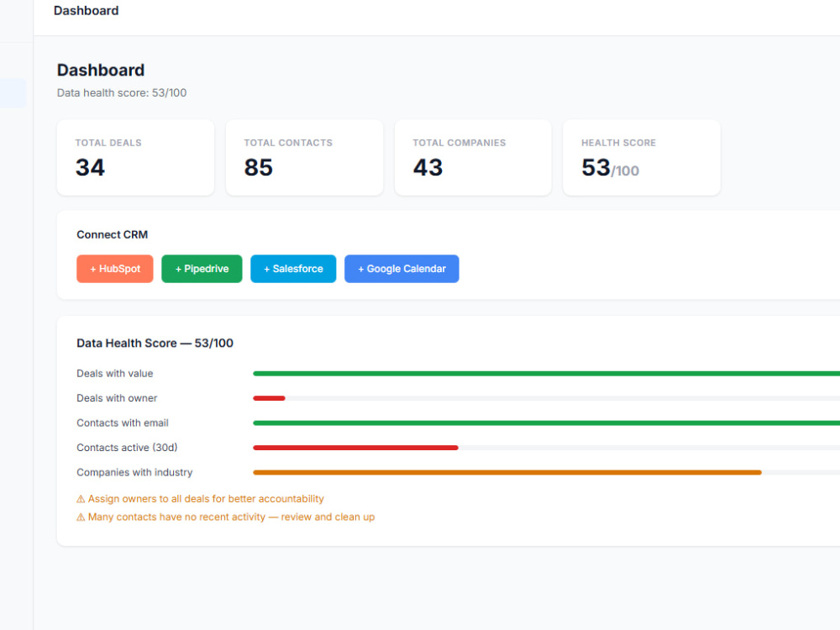Click warning icon beside Many contacts message
Screen dimensions: 840x630
coord(81,517)
